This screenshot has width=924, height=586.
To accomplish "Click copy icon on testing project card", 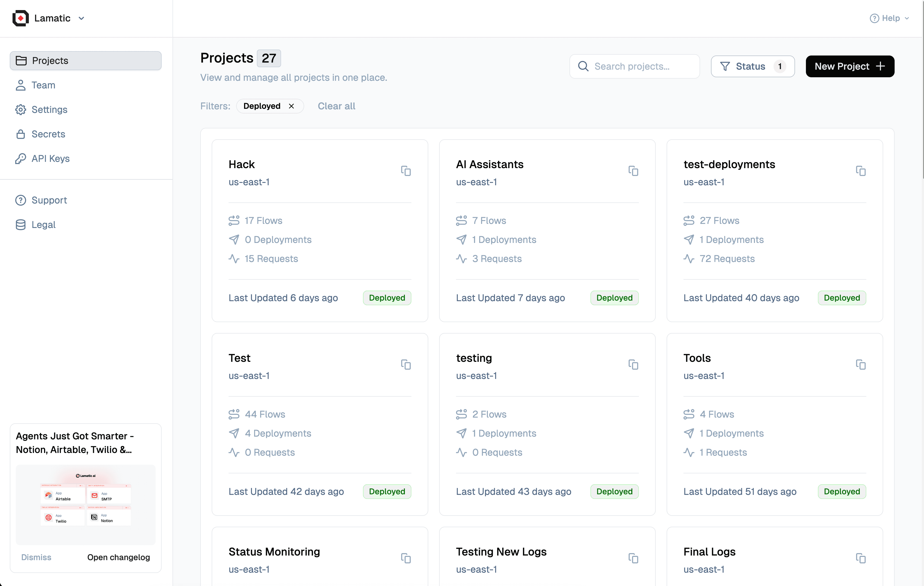I will [x=633, y=365].
